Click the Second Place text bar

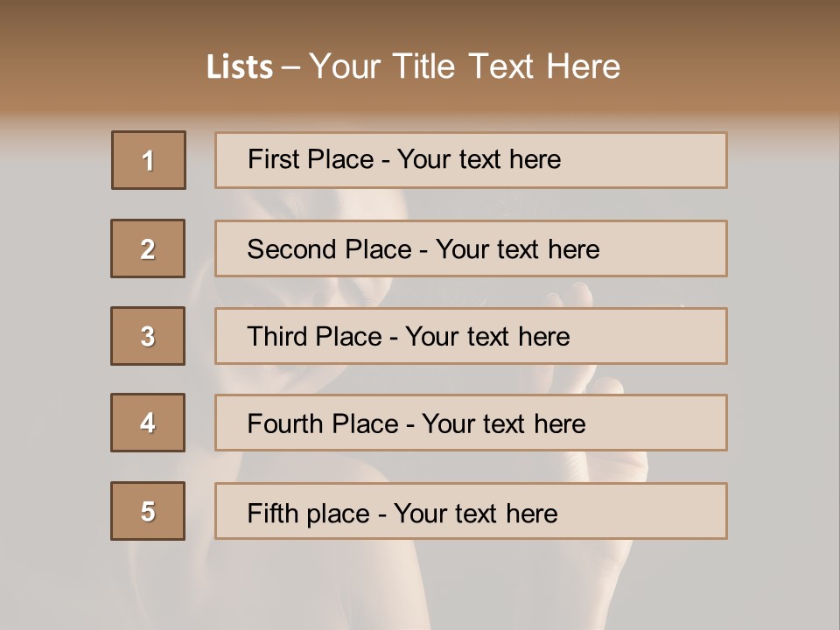click(471, 248)
